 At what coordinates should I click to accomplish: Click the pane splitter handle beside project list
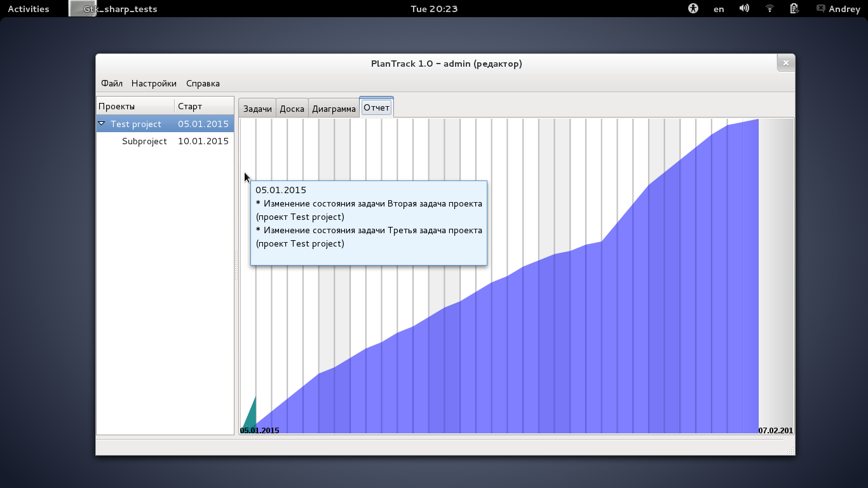click(x=236, y=266)
